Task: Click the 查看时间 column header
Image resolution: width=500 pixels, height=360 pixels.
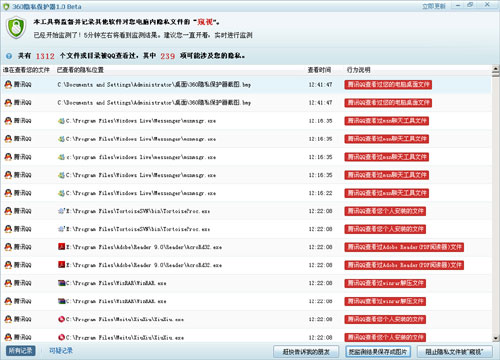Action: click(x=319, y=70)
